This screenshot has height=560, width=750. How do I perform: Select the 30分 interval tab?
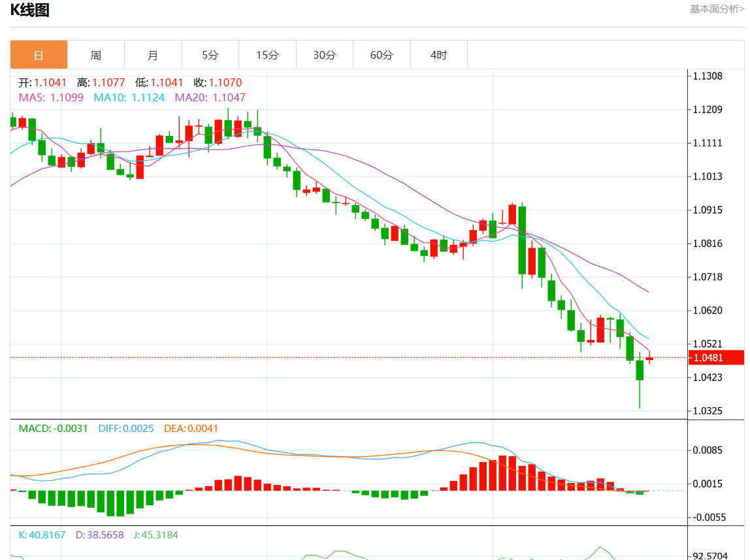coord(324,55)
